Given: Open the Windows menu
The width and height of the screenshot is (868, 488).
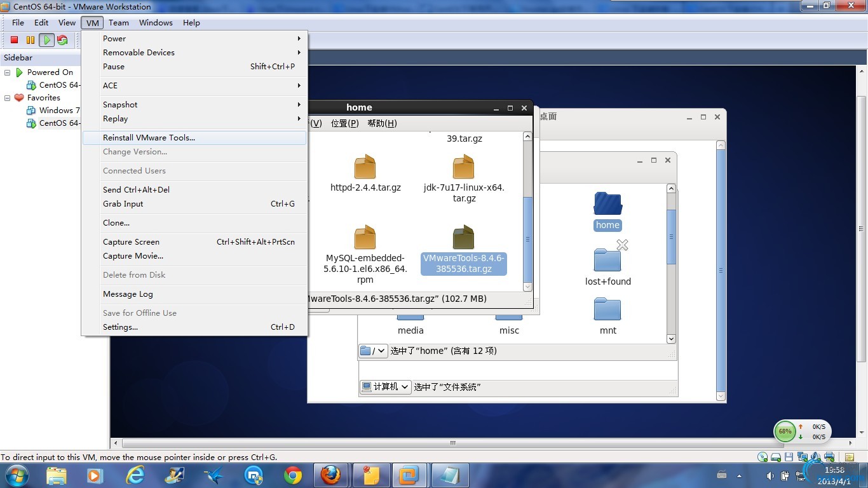Looking at the screenshot, I should point(156,22).
